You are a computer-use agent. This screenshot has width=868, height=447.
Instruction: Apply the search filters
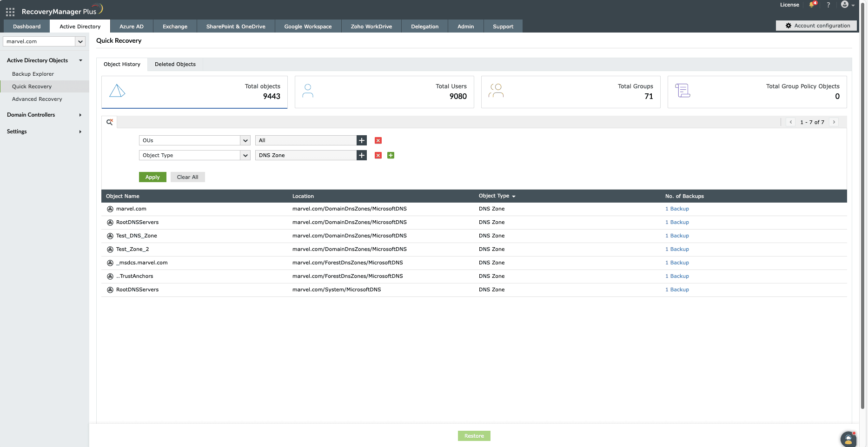click(x=152, y=177)
